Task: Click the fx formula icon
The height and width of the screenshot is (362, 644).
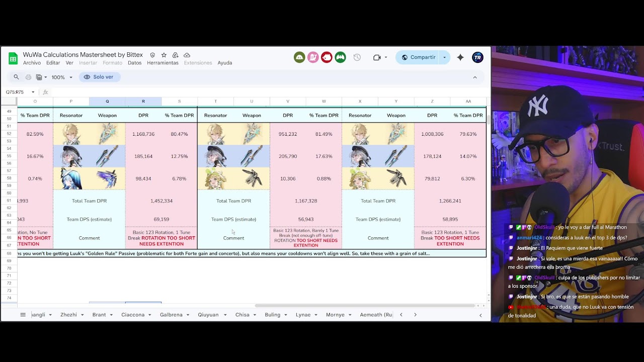Action: (45, 92)
